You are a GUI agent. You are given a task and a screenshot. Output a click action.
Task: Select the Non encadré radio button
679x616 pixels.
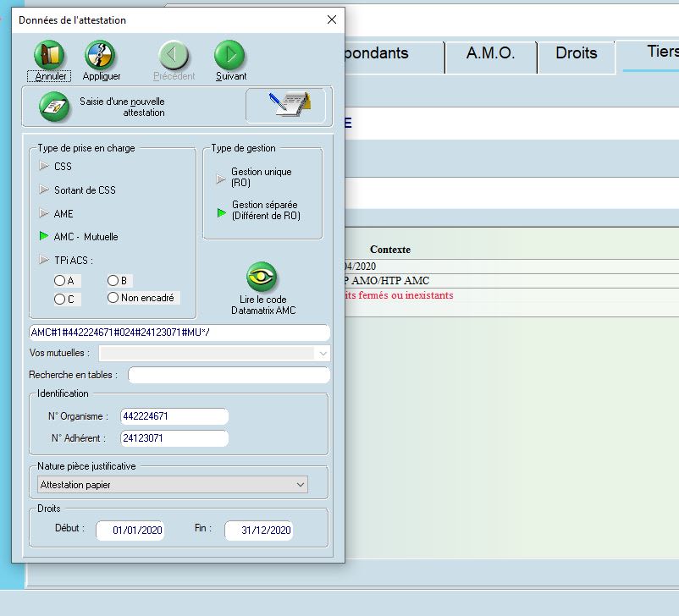pyautogui.click(x=113, y=298)
